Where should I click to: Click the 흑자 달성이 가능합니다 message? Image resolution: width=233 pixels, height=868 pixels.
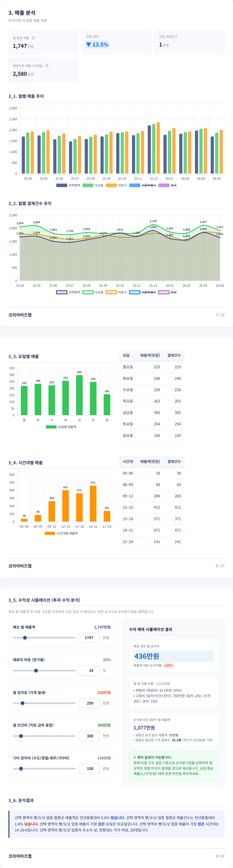point(152,757)
